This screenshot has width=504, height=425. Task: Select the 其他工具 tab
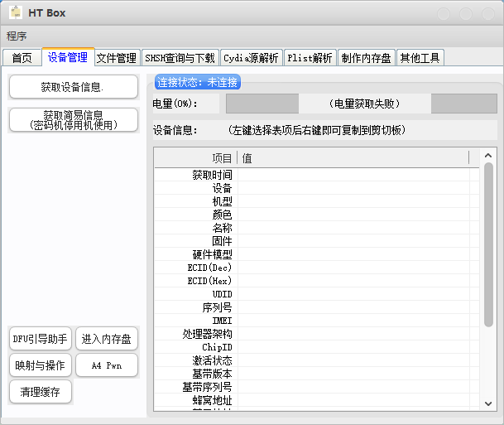[x=420, y=58]
